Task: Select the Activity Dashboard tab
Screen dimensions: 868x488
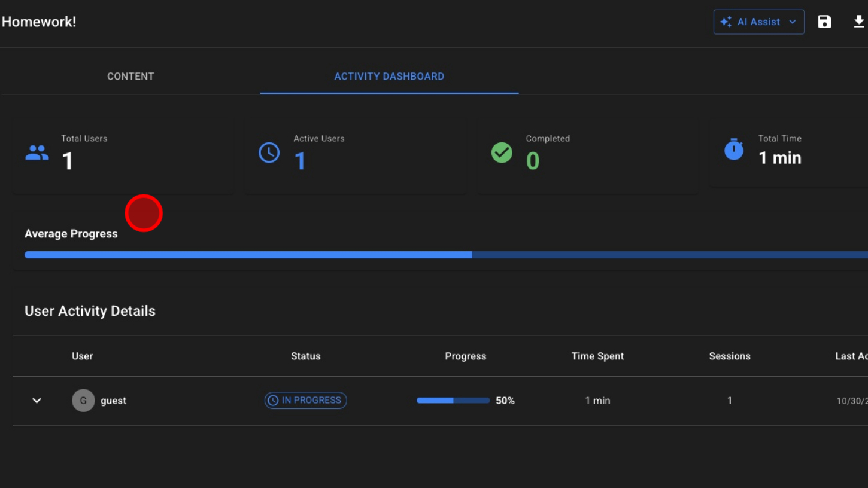Action: [x=389, y=77]
